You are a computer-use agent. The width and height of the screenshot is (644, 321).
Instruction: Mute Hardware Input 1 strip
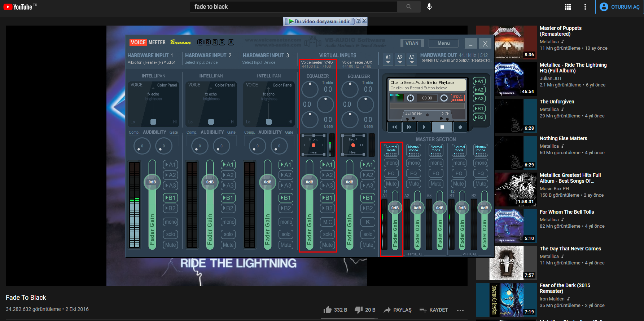[171, 245]
